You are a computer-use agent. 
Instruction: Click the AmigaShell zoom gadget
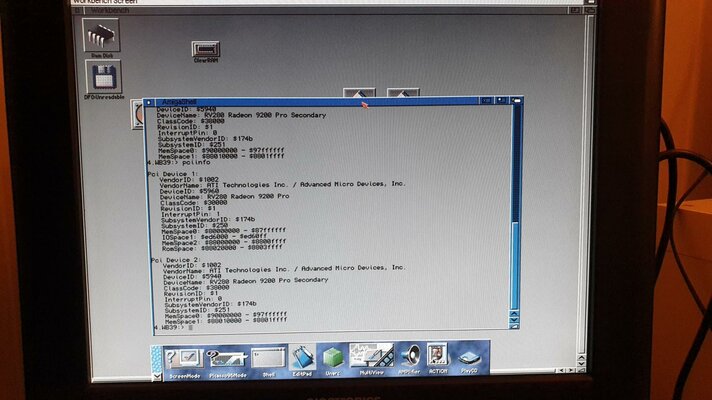[x=502, y=101]
